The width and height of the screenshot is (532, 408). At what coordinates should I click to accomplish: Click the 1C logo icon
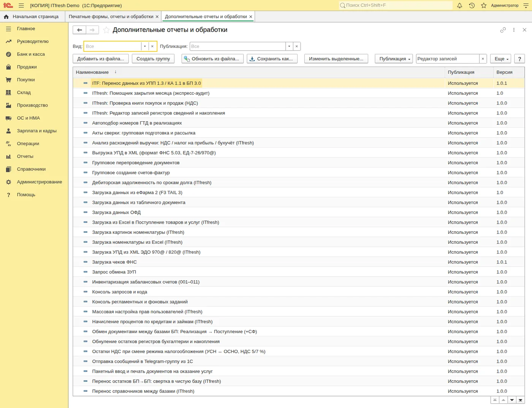tap(8, 5)
